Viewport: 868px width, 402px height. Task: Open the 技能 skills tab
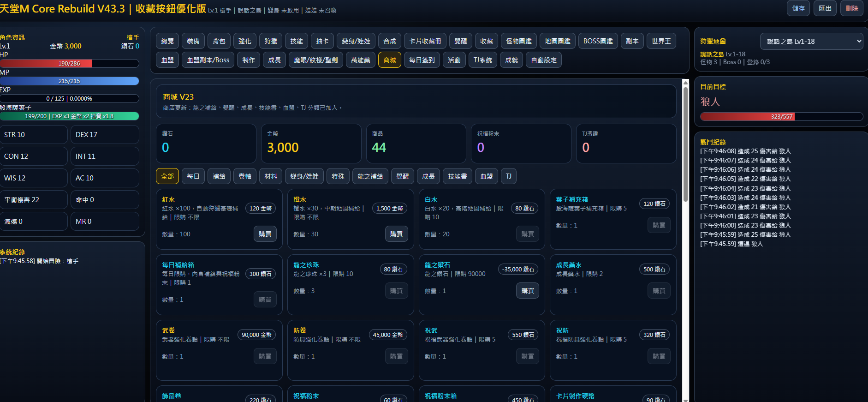point(297,41)
